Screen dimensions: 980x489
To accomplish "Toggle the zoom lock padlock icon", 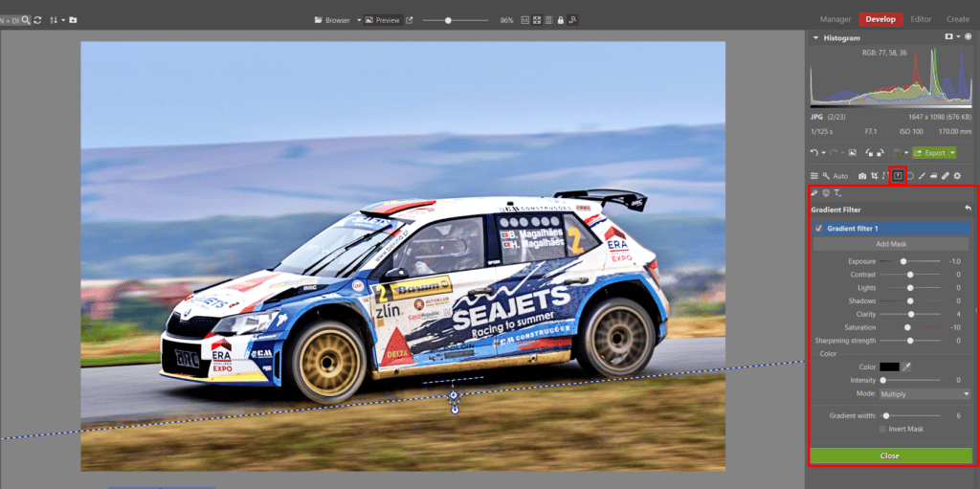I will point(561,20).
